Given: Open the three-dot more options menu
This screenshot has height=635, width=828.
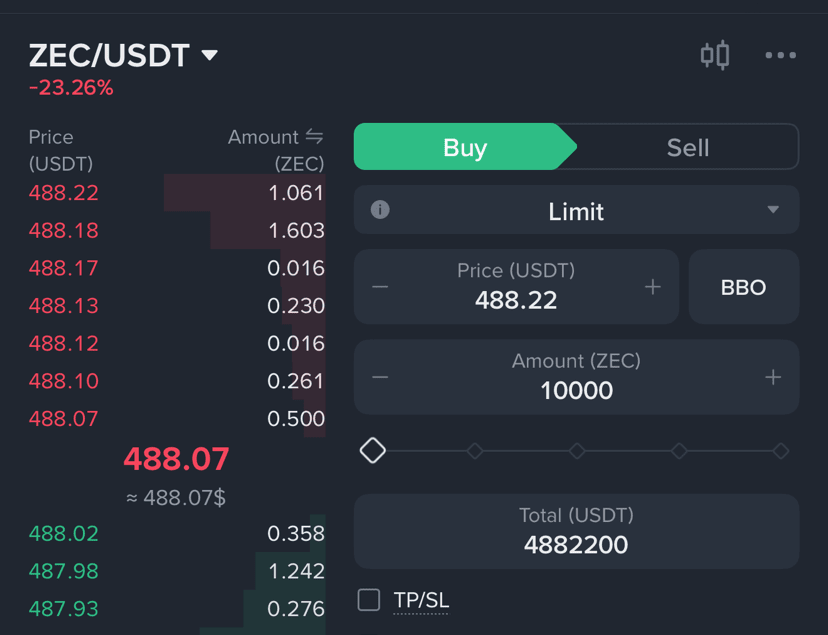Looking at the screenshot, I should tap(780, 55).
